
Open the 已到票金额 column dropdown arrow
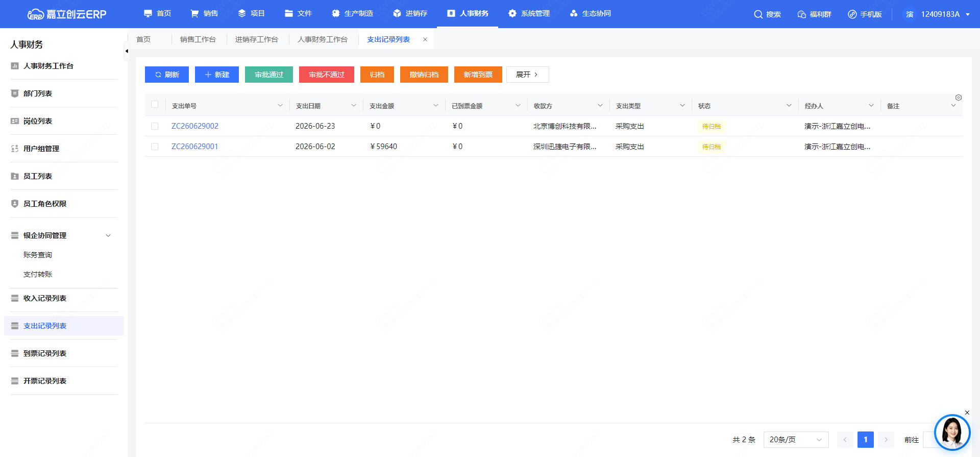click(x=518, y=106)
